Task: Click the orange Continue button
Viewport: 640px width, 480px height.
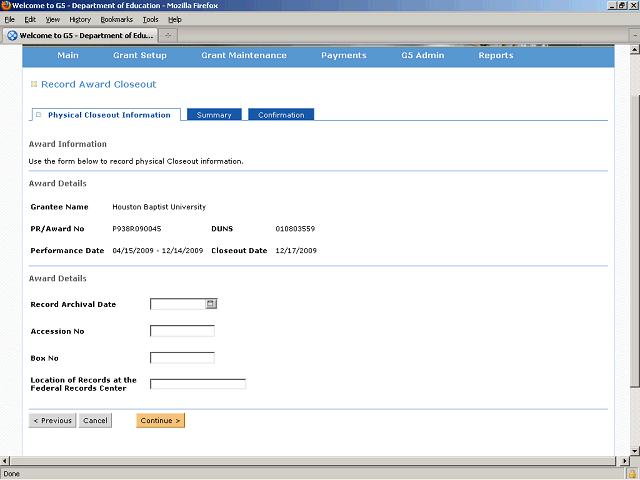Action: click(x=160, y=420)
